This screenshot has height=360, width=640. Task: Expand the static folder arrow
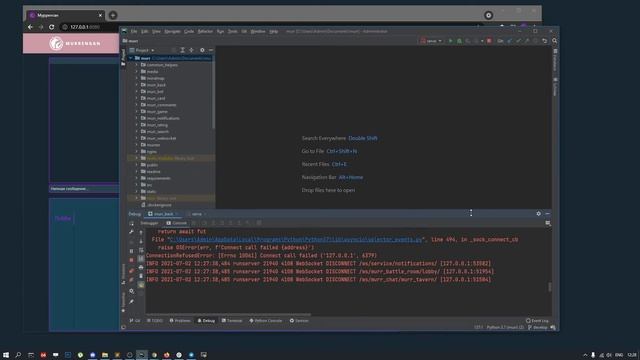coord(137,191)
